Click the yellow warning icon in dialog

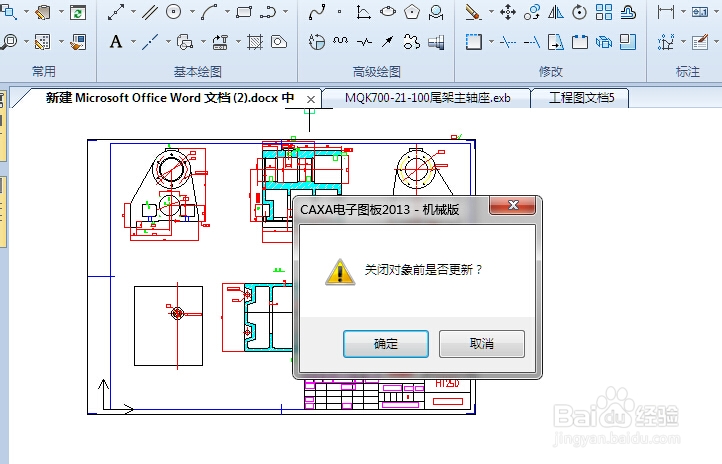pyautogui.click(x=340, y=272)
